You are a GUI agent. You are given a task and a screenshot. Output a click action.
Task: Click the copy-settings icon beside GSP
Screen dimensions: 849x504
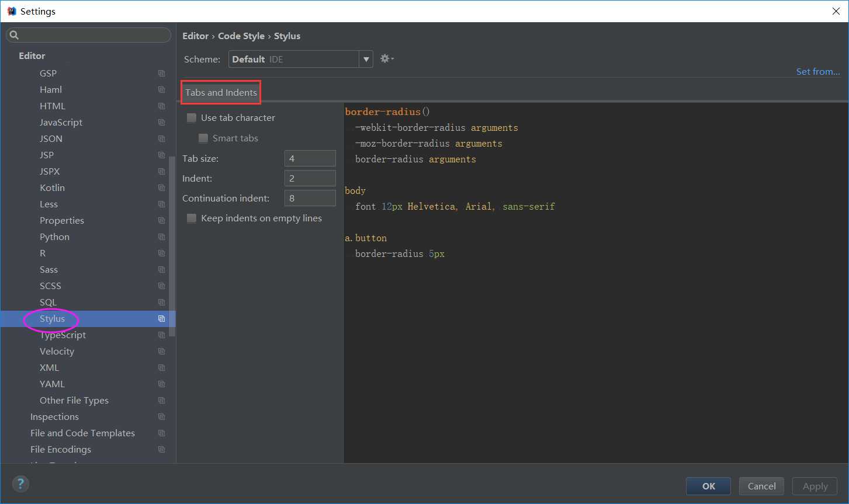pos(161,74)
